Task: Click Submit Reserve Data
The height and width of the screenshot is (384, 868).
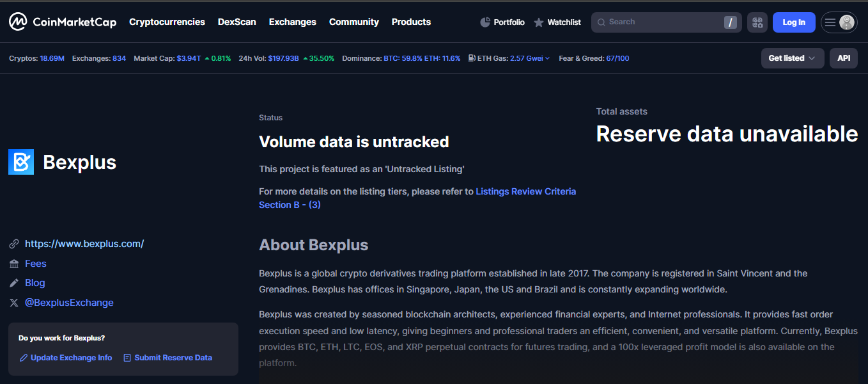Action: click(x=173, y=357)
